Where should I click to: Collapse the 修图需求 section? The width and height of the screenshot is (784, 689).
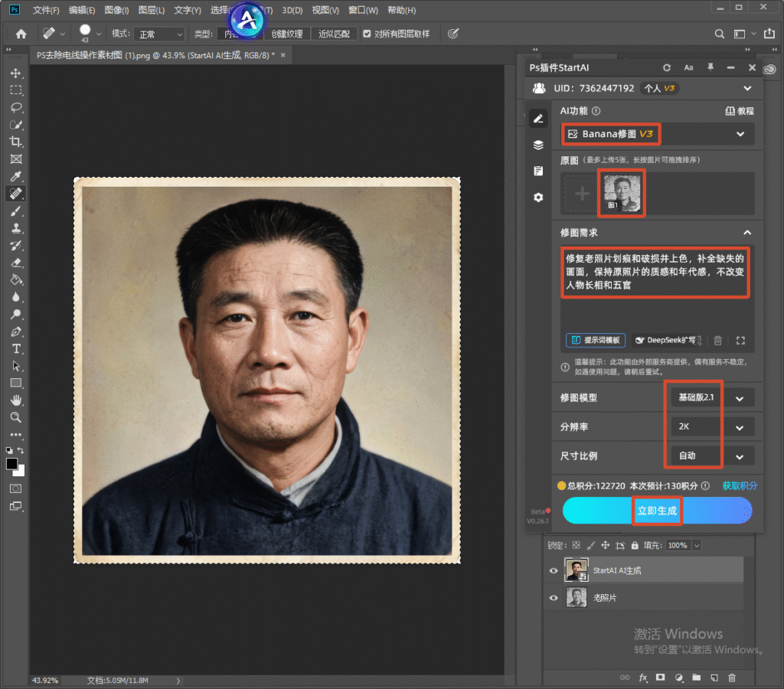coord(747,233)
